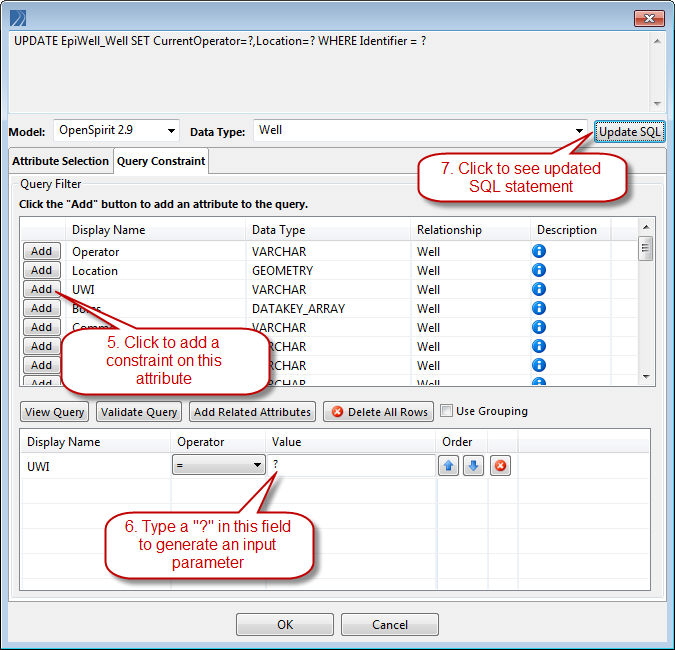675x650 pixels.
Task: Click the application logo icon in the title bar
Action: pyautogui.click(x=18, y=18)
